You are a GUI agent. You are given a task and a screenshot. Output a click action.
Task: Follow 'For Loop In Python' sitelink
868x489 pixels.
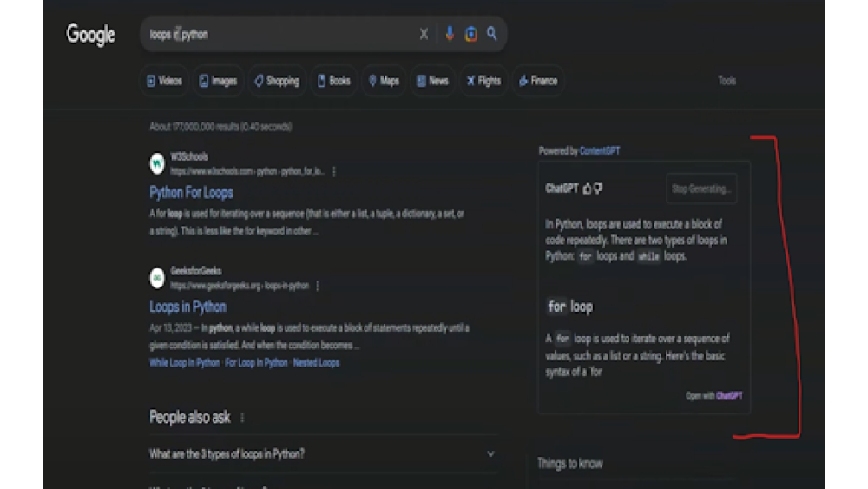point(256,363)
